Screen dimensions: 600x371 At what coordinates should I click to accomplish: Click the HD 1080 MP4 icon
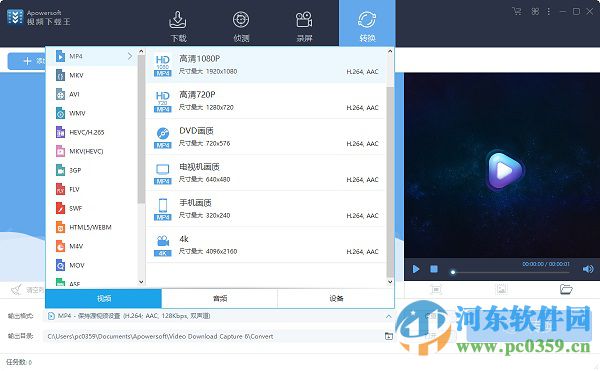(163, 65)
